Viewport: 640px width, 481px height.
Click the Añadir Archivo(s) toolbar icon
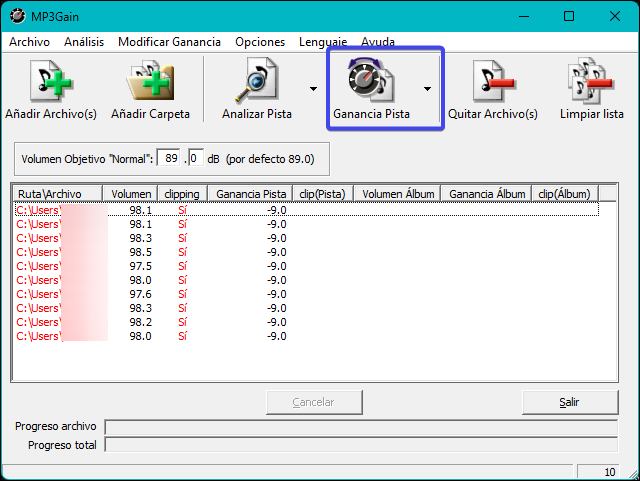tap(51, 83)
